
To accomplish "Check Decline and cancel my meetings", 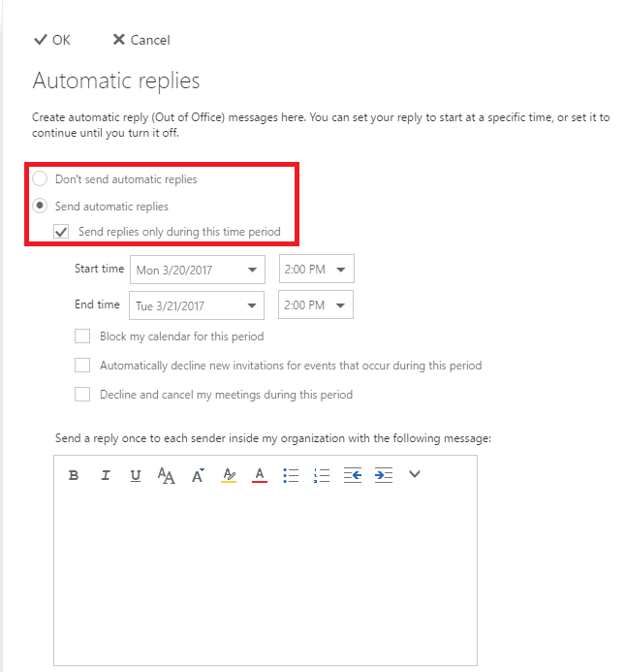I will pyautogui.click(x=82, y=395).
